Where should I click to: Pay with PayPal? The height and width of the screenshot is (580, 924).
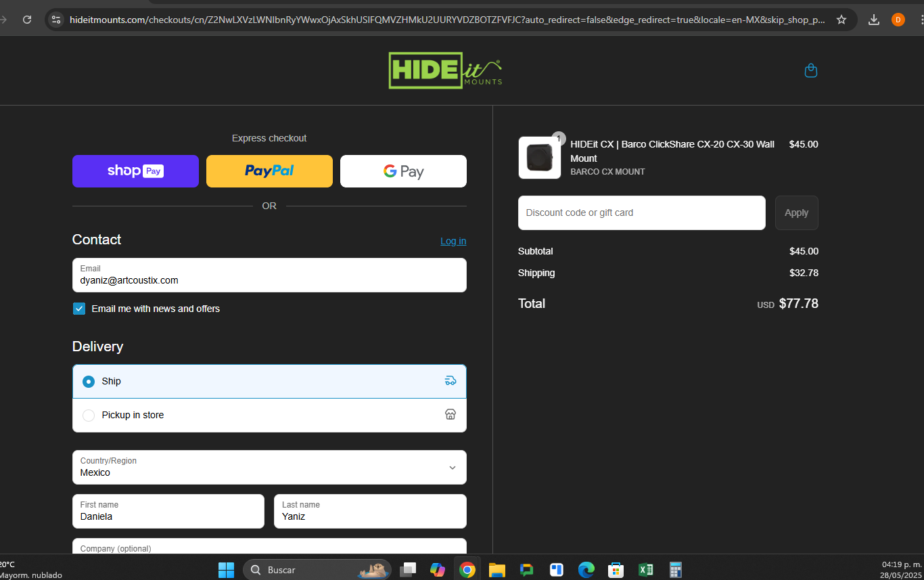(269, 171)
